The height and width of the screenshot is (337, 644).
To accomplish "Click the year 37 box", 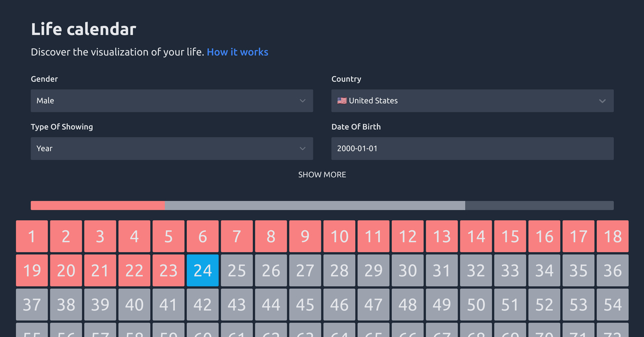I will click(32, 305).
